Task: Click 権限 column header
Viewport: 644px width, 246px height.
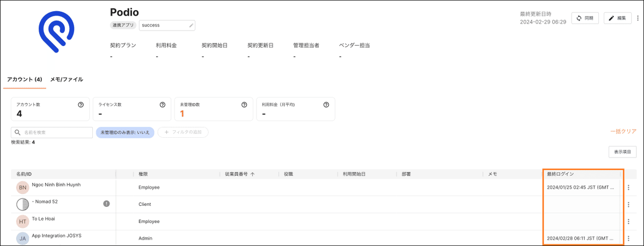Action: click(143, 174)
